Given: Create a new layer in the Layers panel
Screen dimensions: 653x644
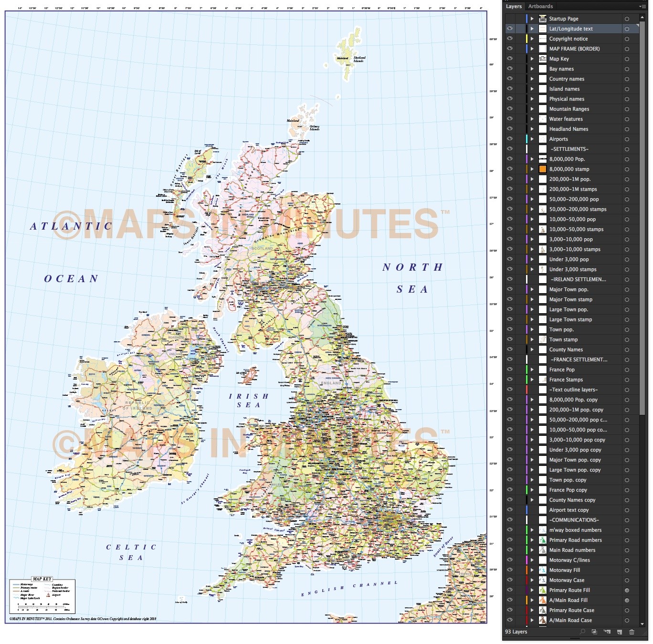Looking at the screenshot, I should tap(620, 632).
